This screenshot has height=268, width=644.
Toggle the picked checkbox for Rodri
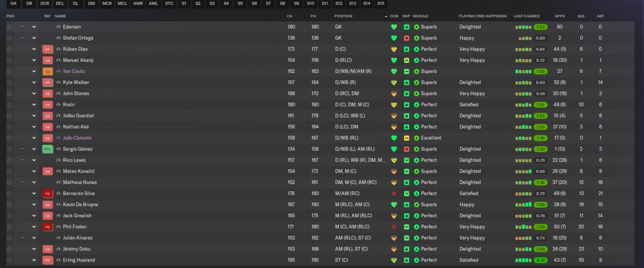(x=9, y=105)
